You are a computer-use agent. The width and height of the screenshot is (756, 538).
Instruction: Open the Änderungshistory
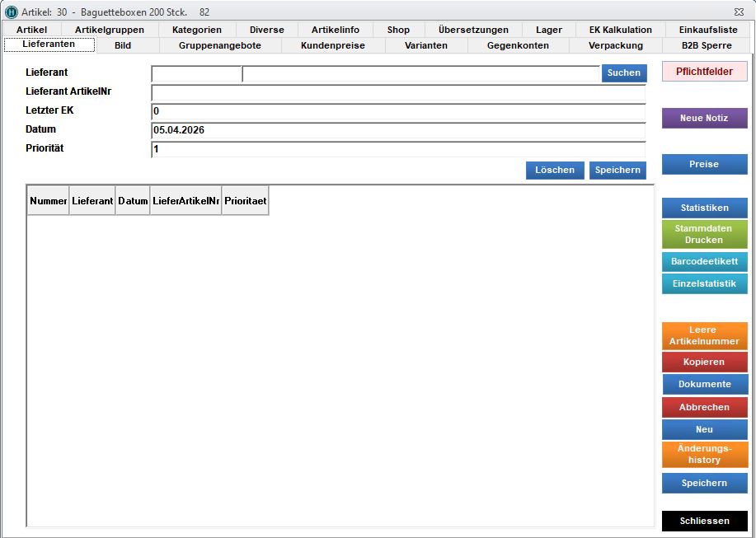704,454
